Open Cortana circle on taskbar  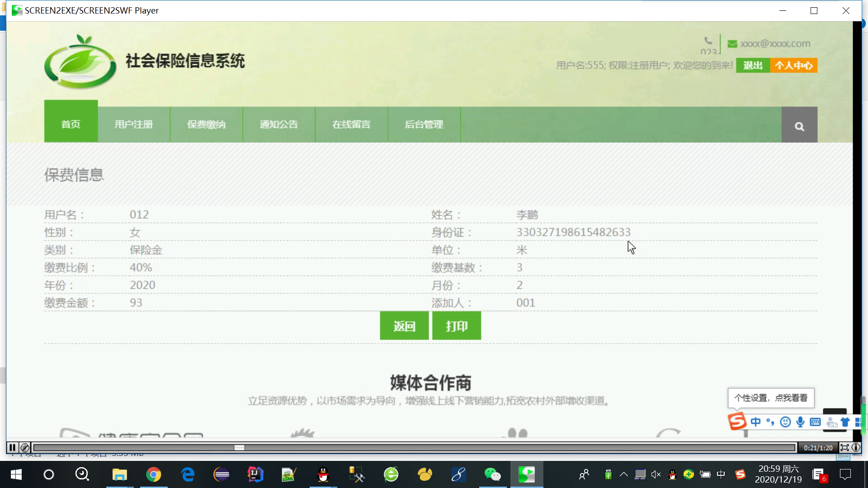click(x=49, y=474)
